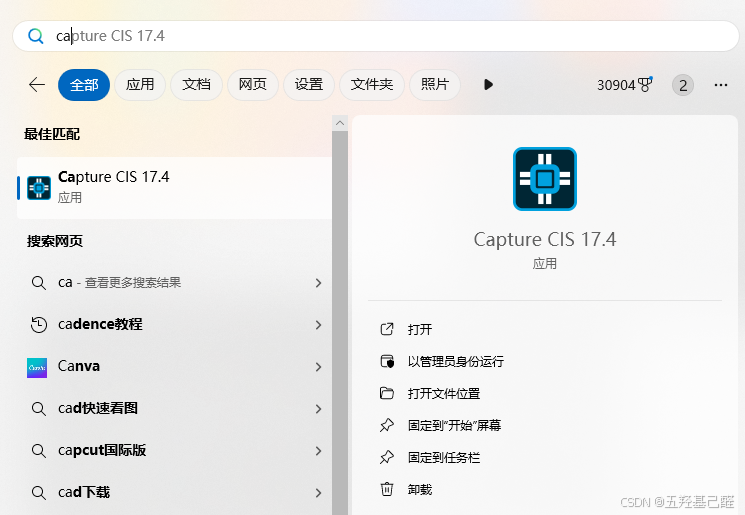The width and height of the screenshot is (745, 515).
Task: Select the capcut国际版 suggestion
Action: coord(174,450)
